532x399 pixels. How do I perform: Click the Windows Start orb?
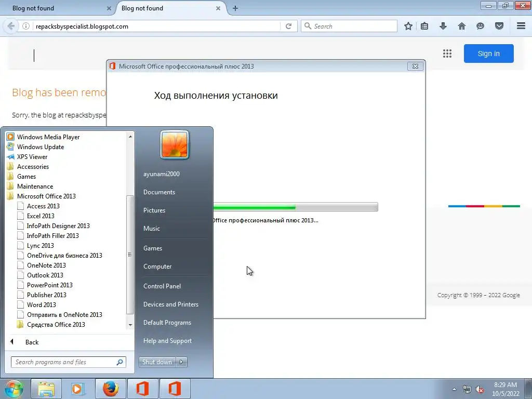point(14,389)
